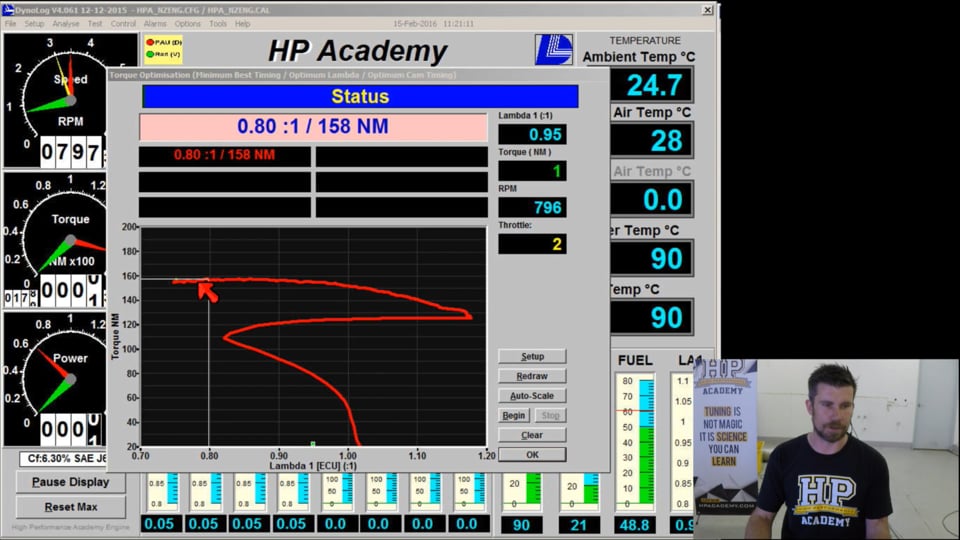960x540 pixels.
Task: Click the Lambda 1 [ECU] axis label
Action: 313,466
